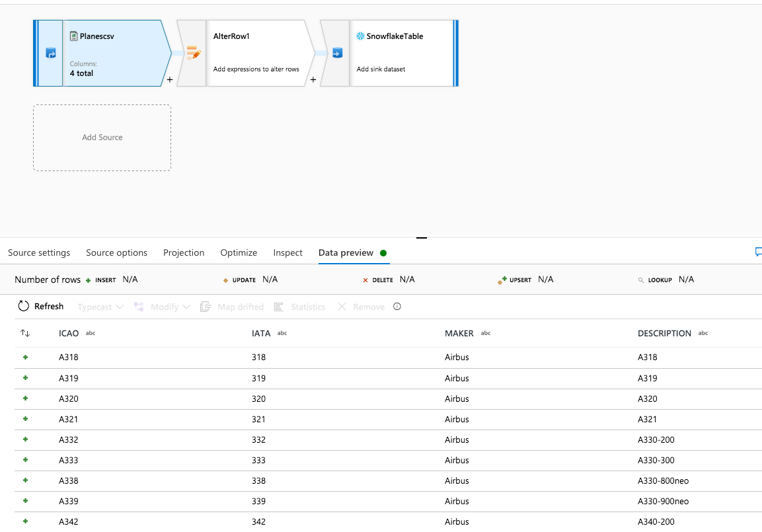Viewport: 762px width, 532px height.
Task: Click the abc type icon next to ICAO
Action: tap(91, 333)
